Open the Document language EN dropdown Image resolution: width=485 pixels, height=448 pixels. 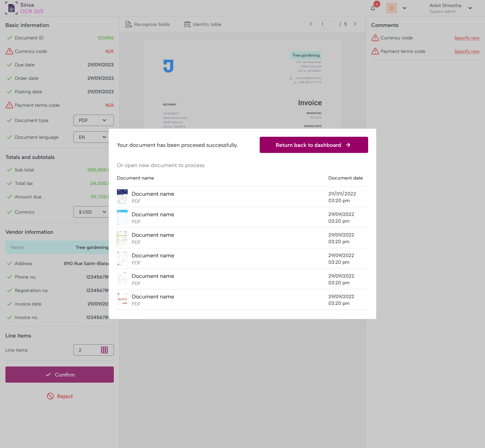pyautogui.click(x=93, y=137)
